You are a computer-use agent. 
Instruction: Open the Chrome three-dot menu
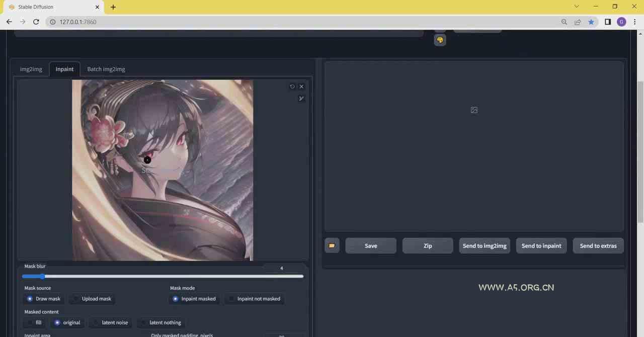tap(634, 22)
